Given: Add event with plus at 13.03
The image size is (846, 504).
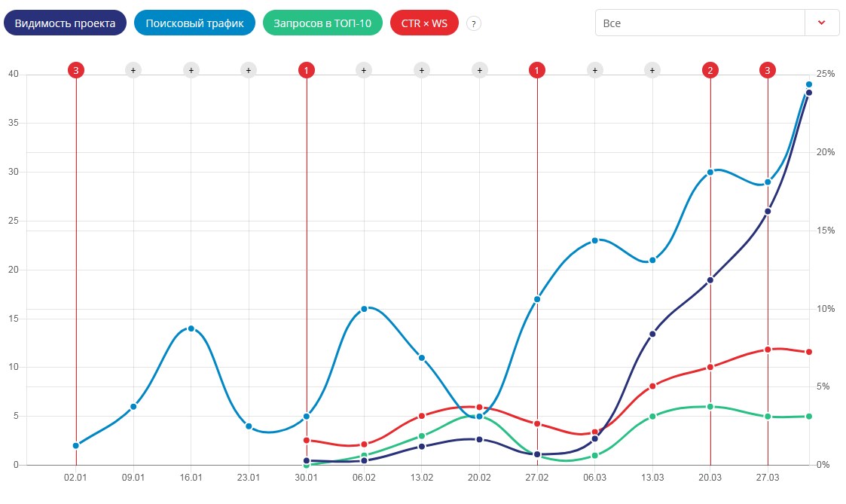Looking at the screenshot, I should [652, 70].
